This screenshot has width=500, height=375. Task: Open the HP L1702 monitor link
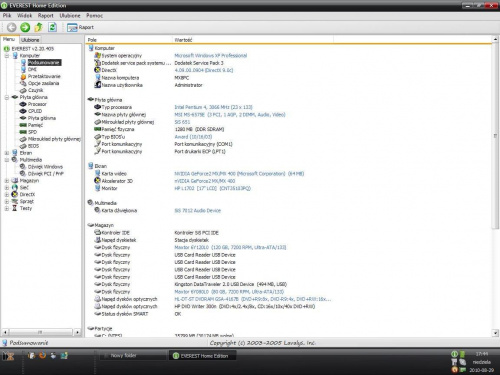[212, 188]
